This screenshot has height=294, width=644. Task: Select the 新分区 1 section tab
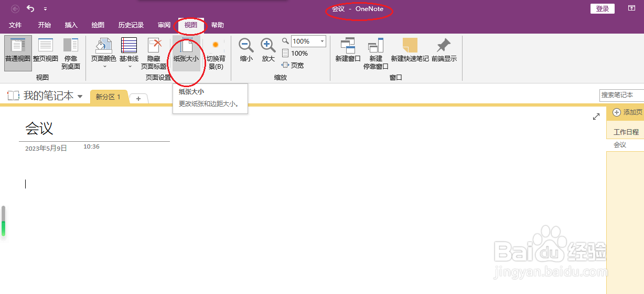tap(109, 97)
